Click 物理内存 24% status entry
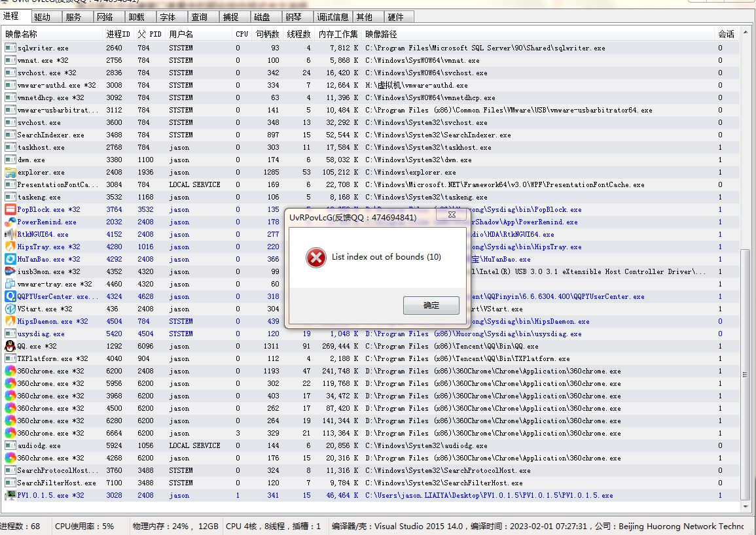The height and width of the screenshot is (535, 756). [175, 526]
